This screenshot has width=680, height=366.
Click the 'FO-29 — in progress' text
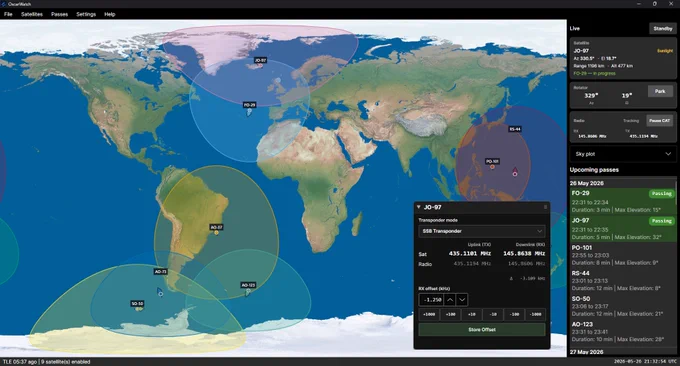click(x=595, y=73)
